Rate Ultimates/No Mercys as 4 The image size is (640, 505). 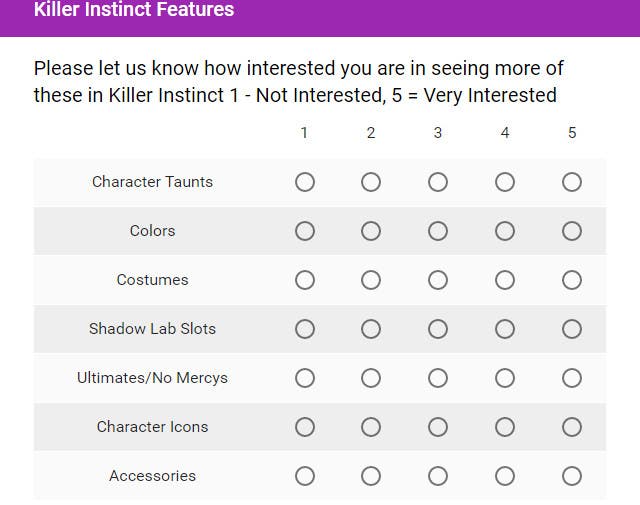[x=504, y=378]
